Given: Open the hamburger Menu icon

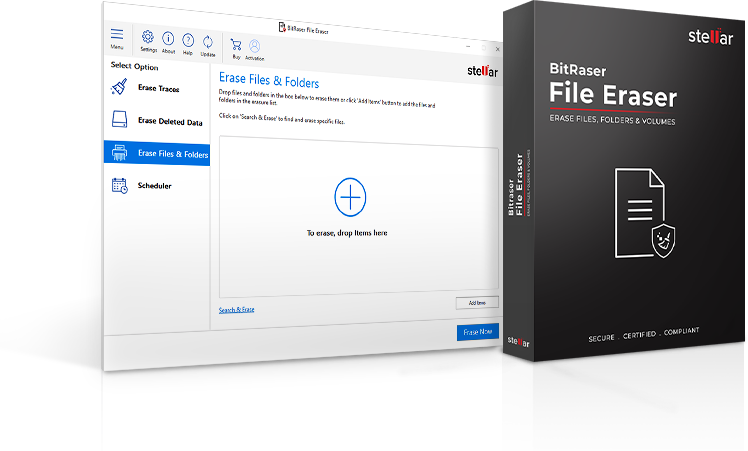Looking at the screenshot, I should pyautogui.click(x=117, y=34).
